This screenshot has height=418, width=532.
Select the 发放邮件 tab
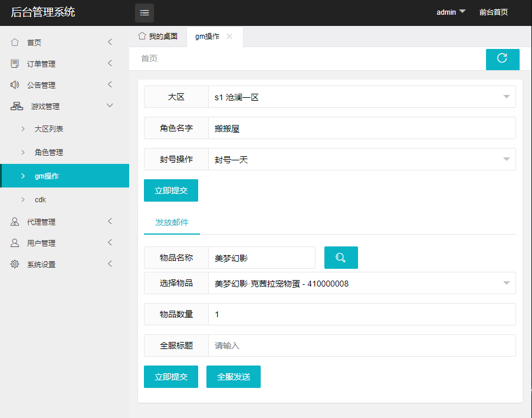172,222
